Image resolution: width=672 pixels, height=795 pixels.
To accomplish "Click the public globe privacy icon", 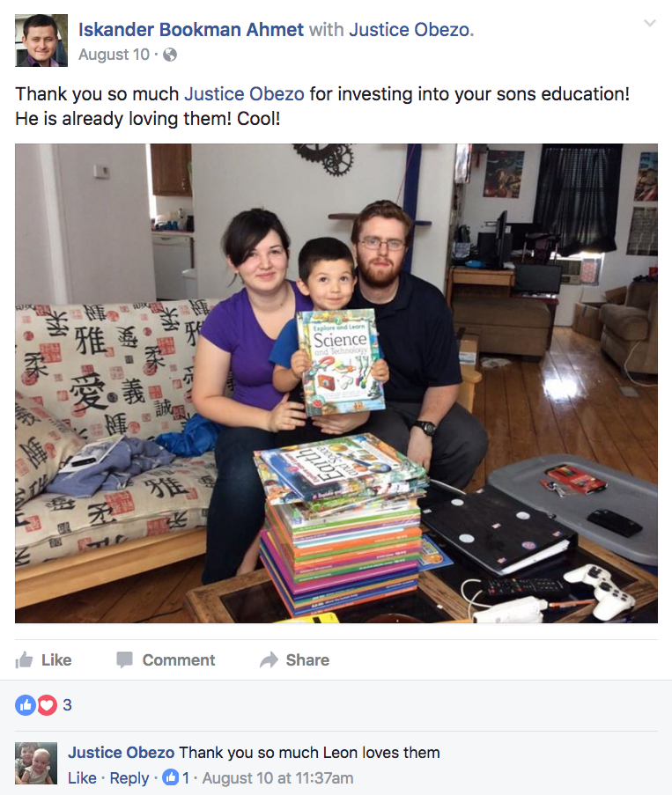I will point(170,55).
